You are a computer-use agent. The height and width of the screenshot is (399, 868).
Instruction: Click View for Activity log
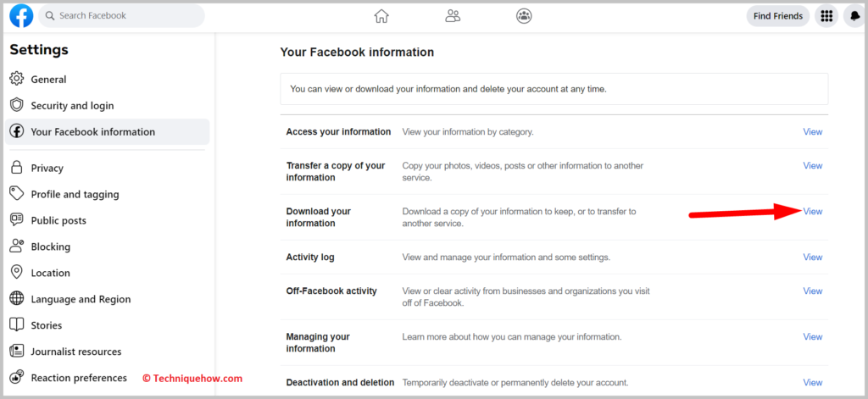(x=813, y=258)
